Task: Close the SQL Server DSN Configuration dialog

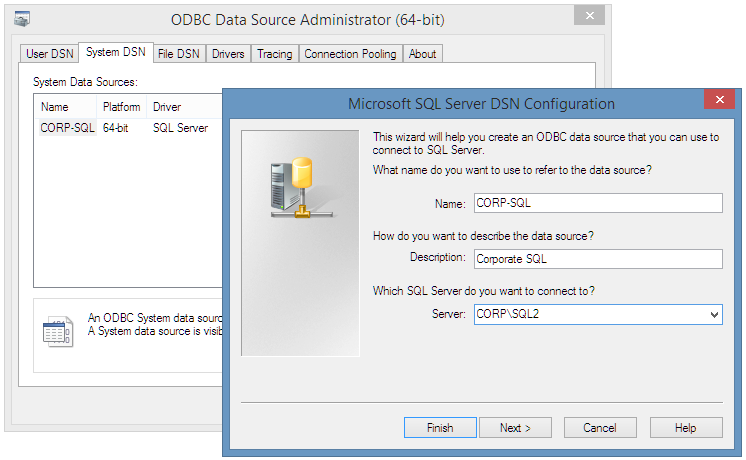Action: click(x=719, y=101)
